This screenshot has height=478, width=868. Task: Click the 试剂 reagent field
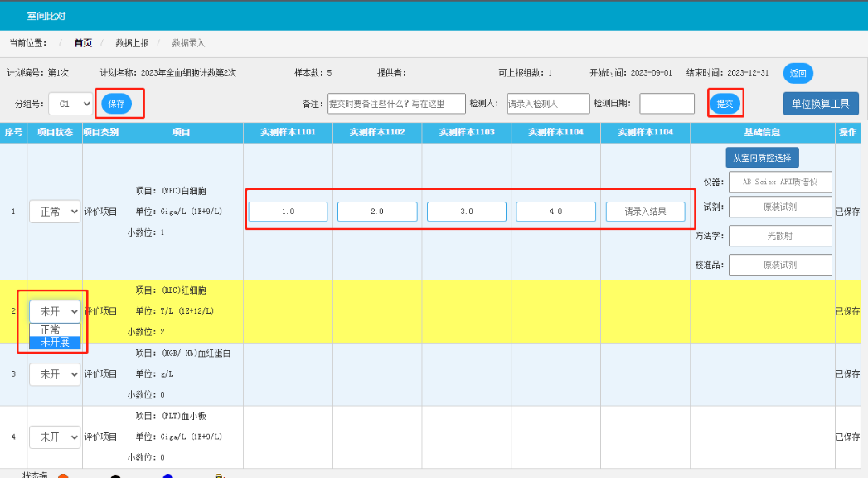coord(780,207)
